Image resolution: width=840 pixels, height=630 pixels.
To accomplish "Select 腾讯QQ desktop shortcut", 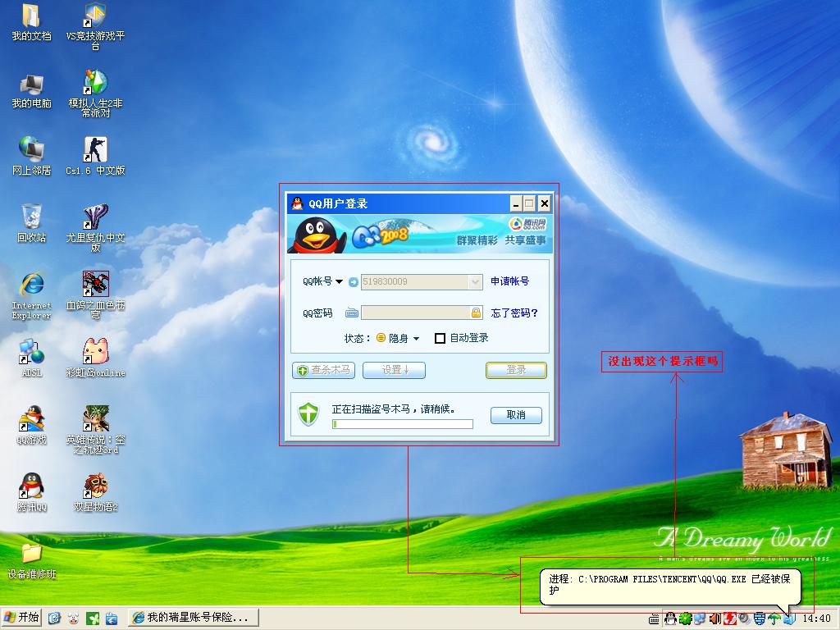I will [32, 493].
